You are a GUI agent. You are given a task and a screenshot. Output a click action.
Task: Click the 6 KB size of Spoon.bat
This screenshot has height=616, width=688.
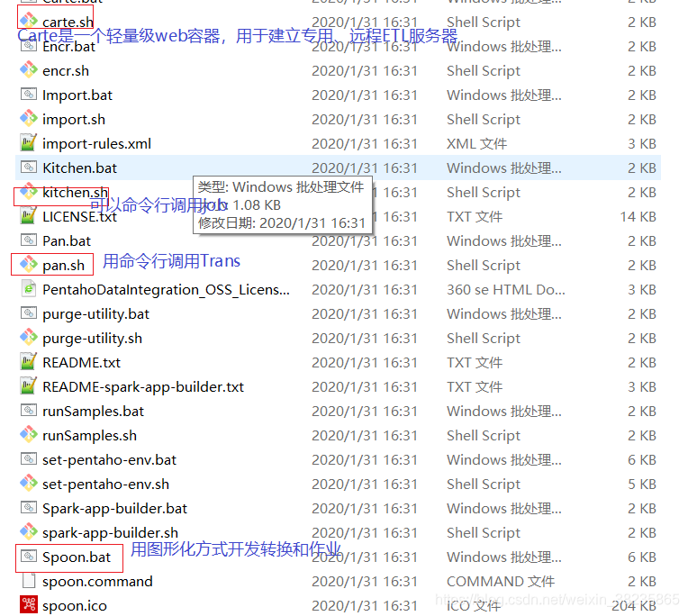coord(642,557)
